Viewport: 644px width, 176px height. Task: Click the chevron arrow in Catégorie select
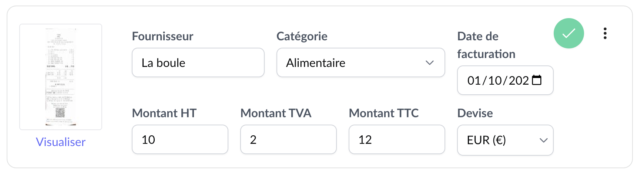coord(429,62)
